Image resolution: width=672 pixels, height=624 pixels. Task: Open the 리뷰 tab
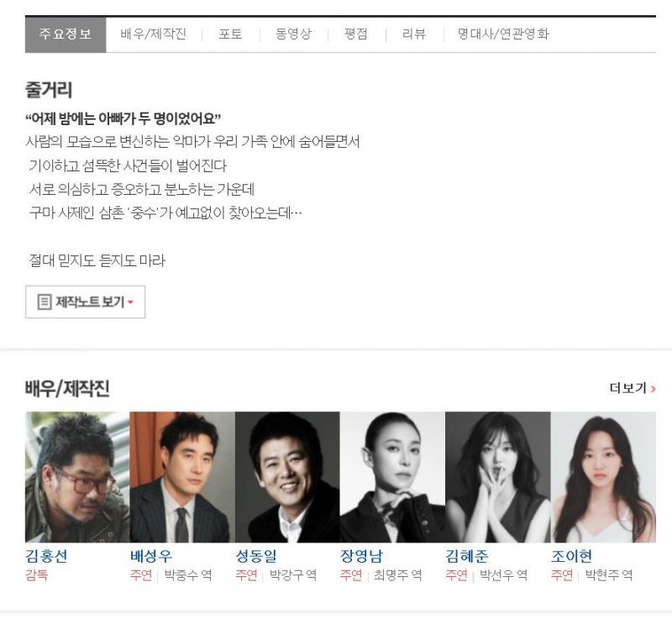click(414, 34)
